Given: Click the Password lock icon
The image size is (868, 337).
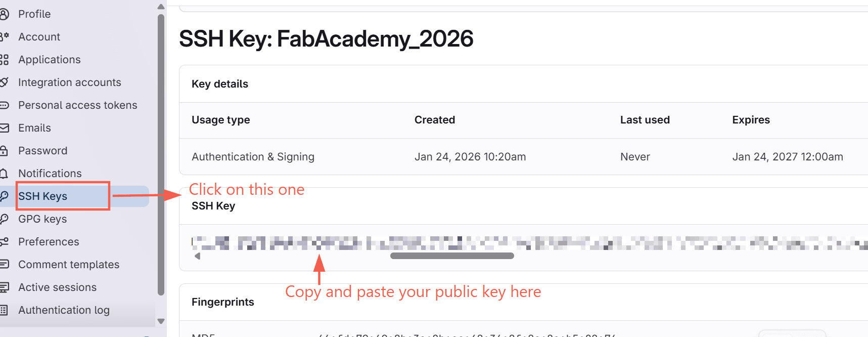Looking at the screenshot, I should 5,150.
